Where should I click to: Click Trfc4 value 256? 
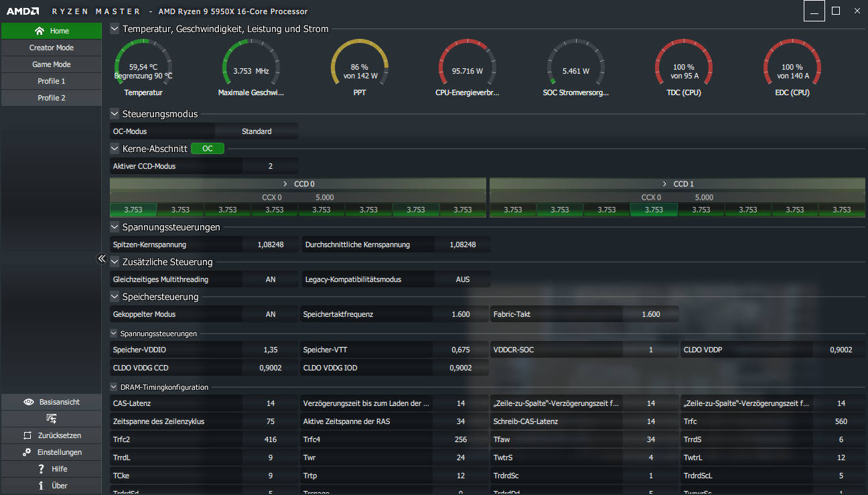pos(461,439)
